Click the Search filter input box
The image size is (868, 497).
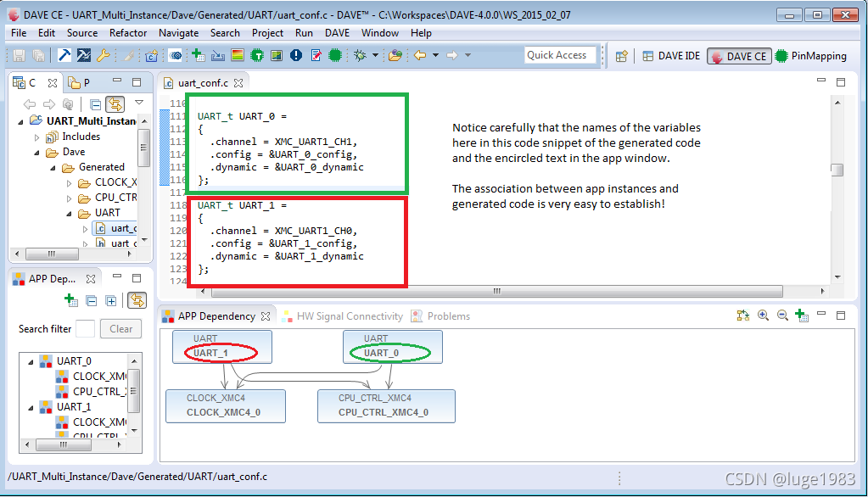(x=85, y=329)
